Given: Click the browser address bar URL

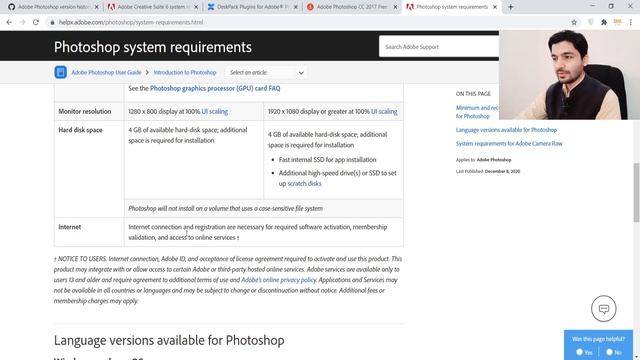Looking at the screenshot, I should 131,22.
